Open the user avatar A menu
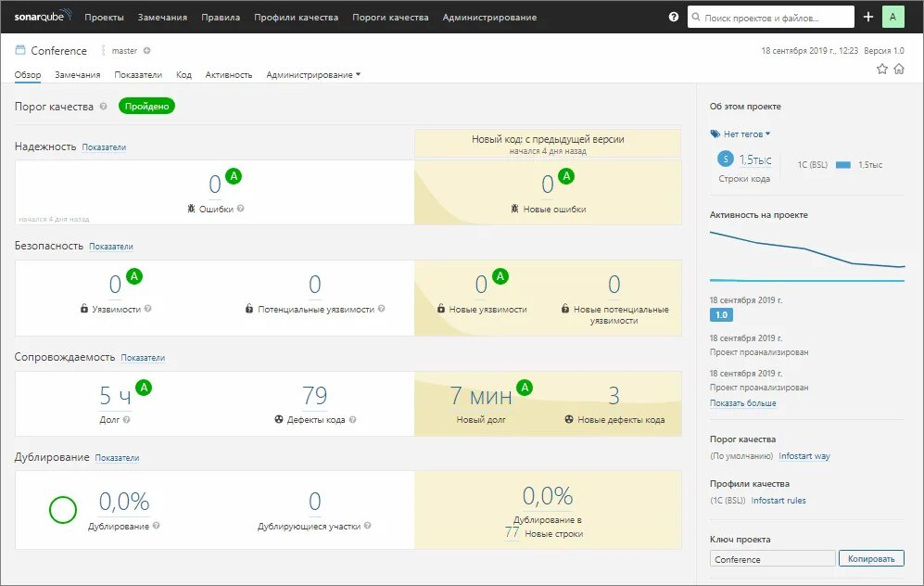Image resolution: width=924 pixels, height=586 pixels. pos(892,17)
